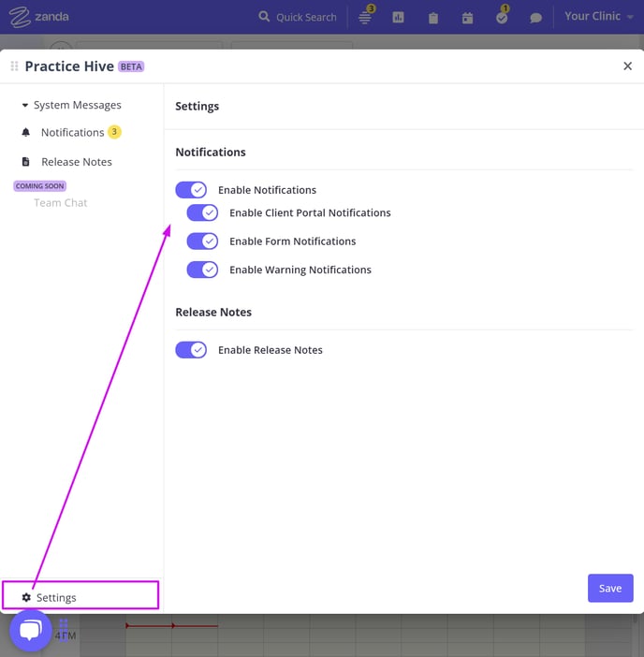644x657 pixels.
Task: Save the settings
Action: click(x=610, y=589)
